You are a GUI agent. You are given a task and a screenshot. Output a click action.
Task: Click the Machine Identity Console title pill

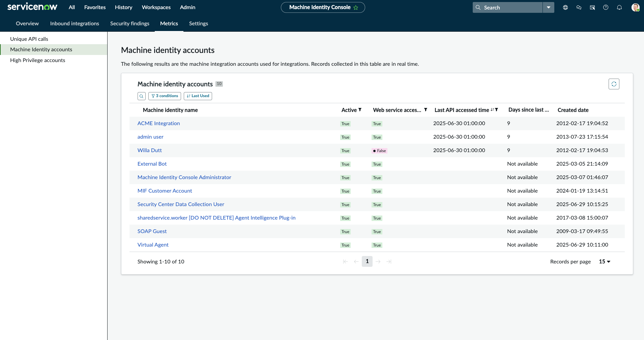pyautogui.click(x=323, y=7)
